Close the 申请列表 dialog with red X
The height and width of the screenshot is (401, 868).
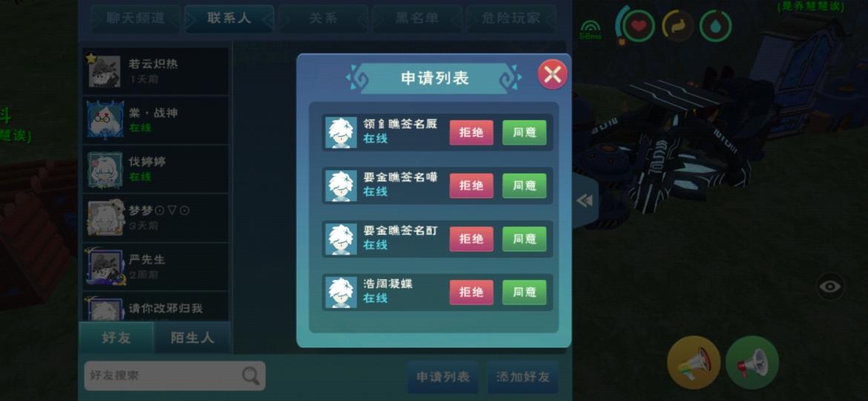pos(553,75)
